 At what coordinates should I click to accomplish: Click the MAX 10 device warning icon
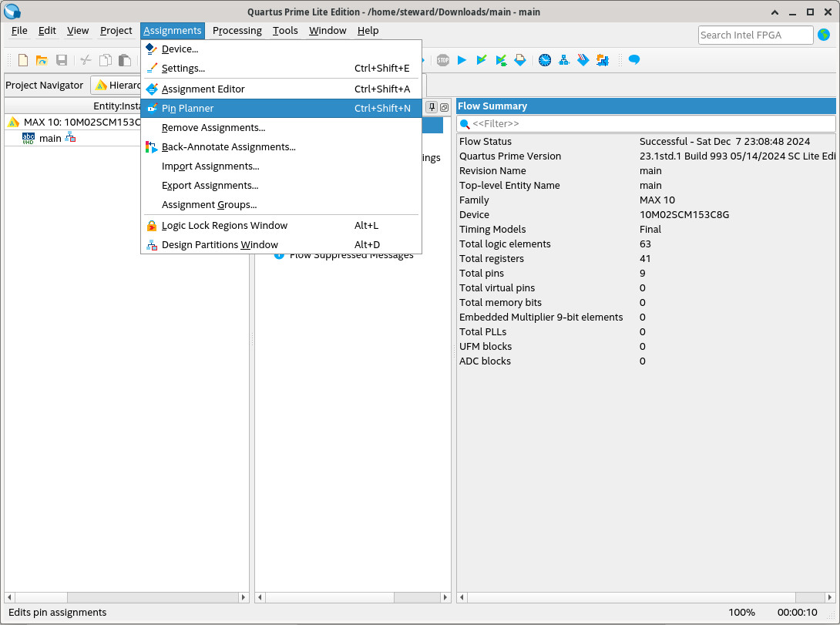[13, 122]
